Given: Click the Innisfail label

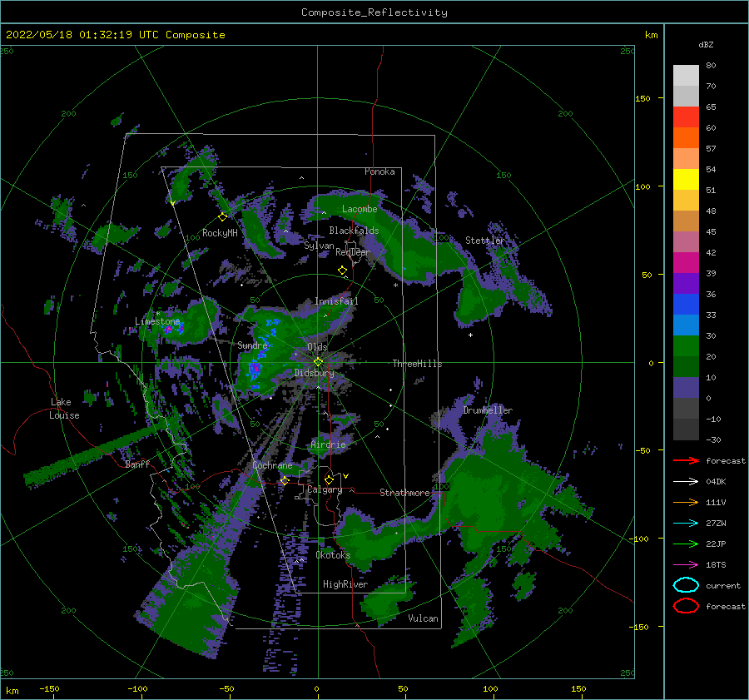Looking at the screenshot, I should coord(336,301).
